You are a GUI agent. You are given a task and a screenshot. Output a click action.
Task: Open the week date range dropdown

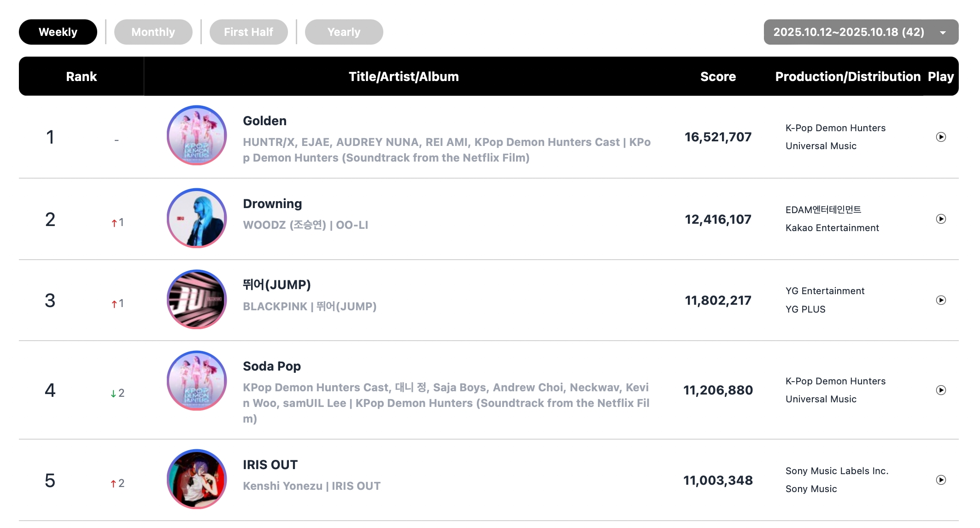point(860,32)
